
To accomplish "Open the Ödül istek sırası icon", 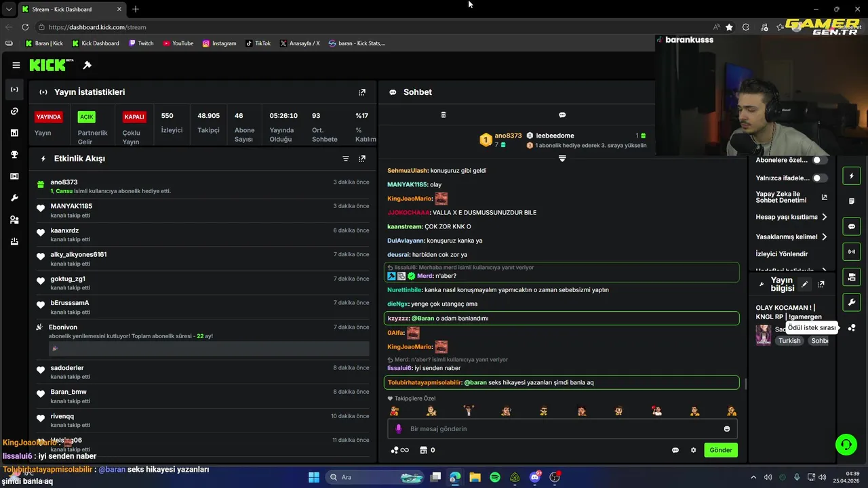I will coord(852,327).
